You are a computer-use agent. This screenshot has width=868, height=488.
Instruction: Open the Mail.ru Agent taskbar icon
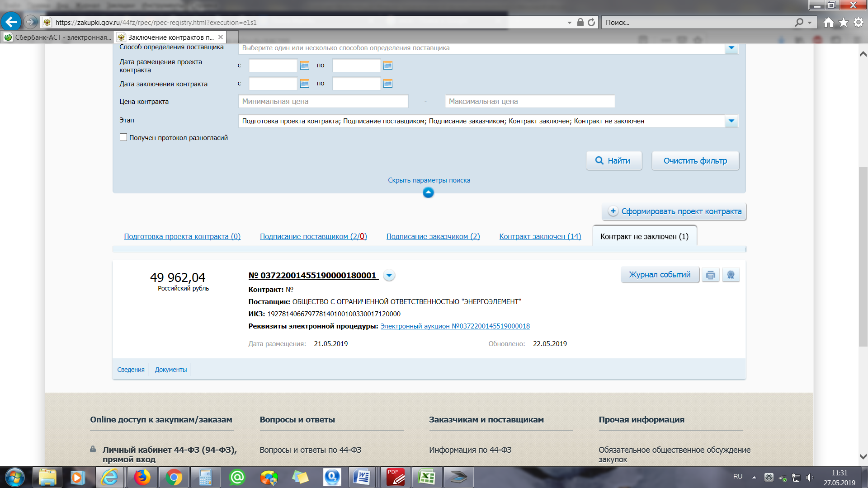(x=237, y=477)
